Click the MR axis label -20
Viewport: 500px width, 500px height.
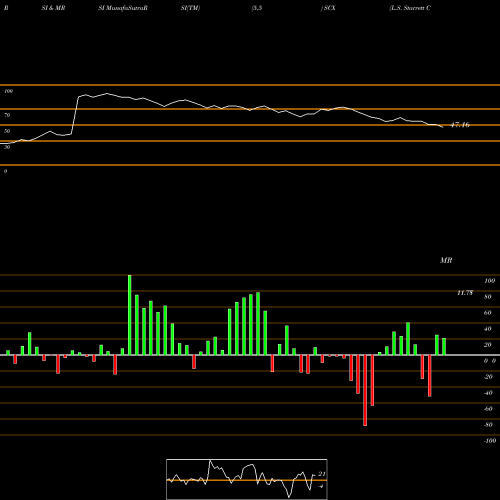488,377
